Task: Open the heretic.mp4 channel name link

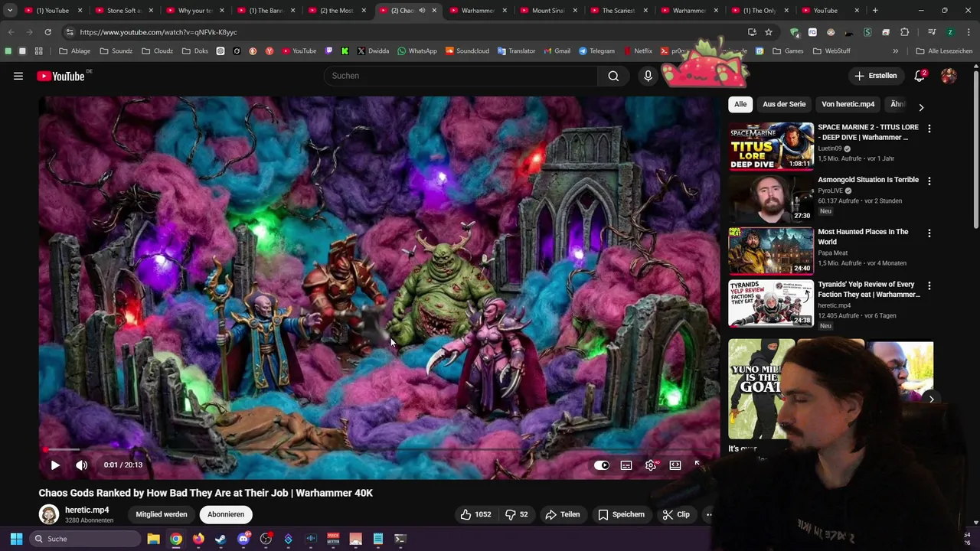Action: [x=87, y=510]
